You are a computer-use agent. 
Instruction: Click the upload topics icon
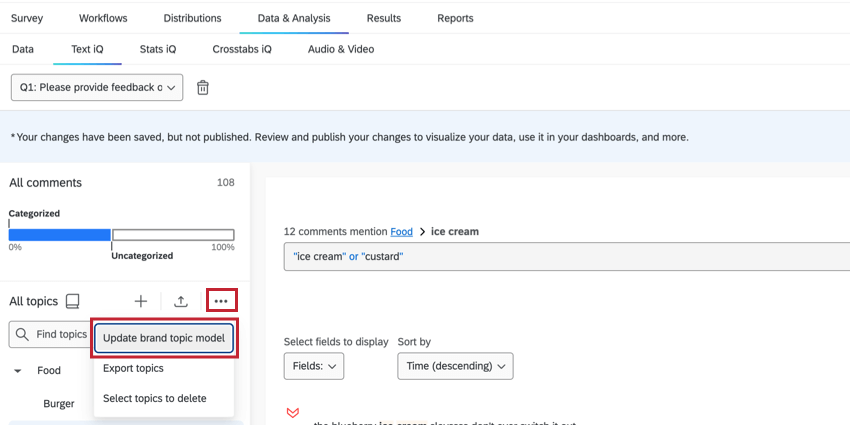(181, 301)
